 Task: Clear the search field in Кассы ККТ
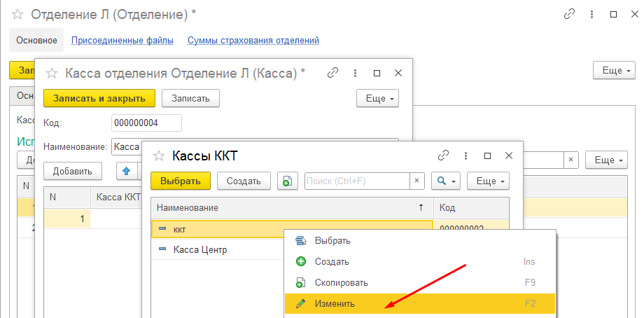tap(417, 181)
